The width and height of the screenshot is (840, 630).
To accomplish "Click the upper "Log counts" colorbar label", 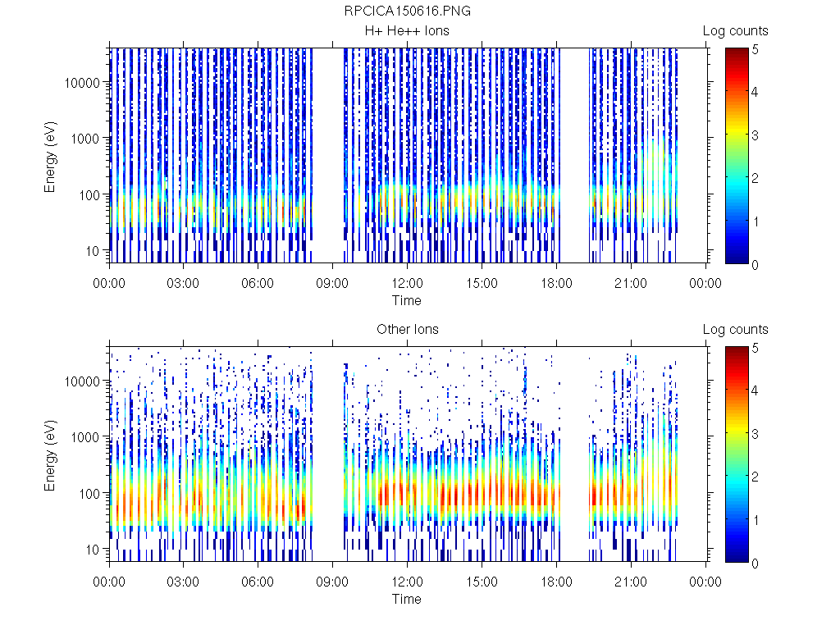I will pos(735,31).
